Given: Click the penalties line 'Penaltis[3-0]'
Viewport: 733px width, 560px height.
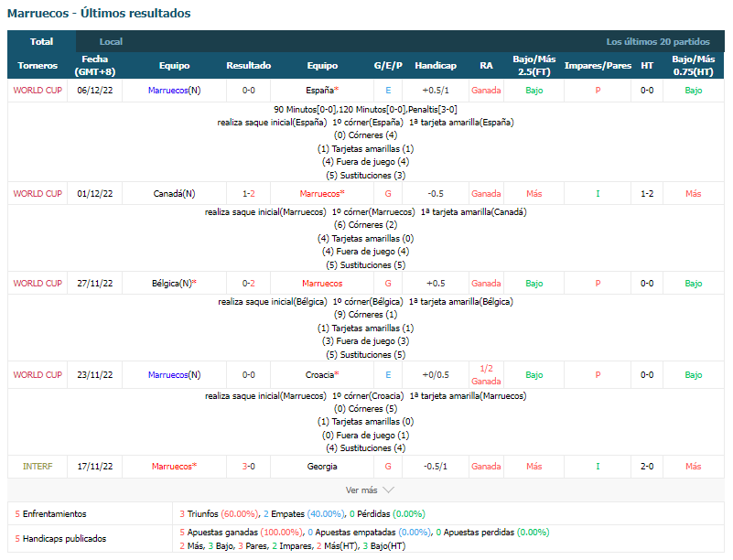Looking at the screenshot, I should pyautogui.click(x=433, y=110).
